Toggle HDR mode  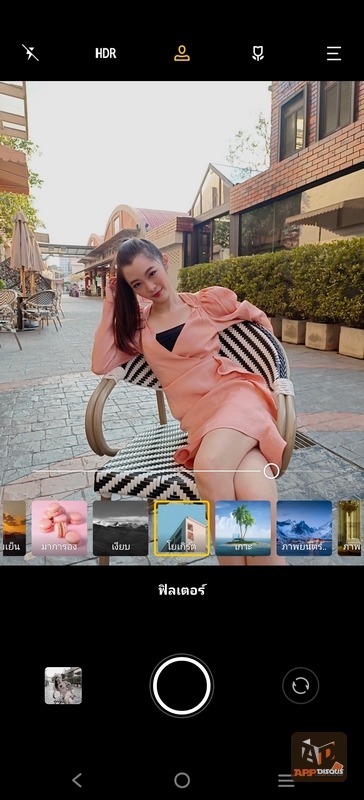pos(106,54)
